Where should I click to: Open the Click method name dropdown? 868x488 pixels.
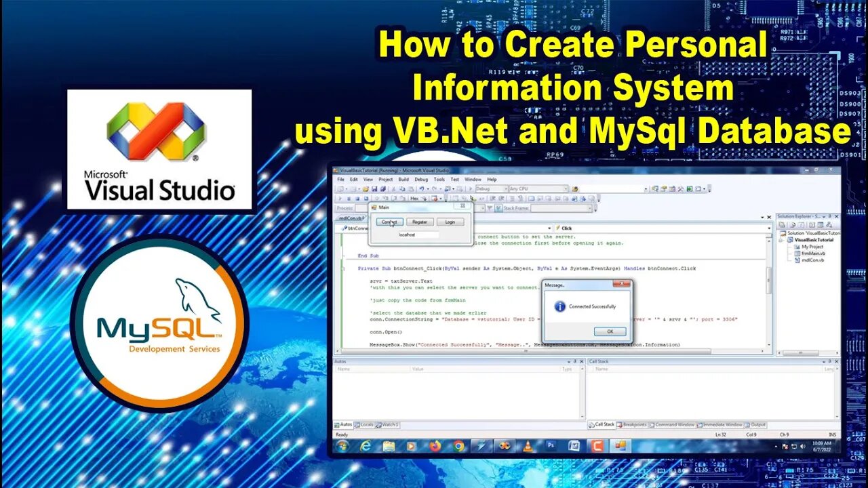663,228
